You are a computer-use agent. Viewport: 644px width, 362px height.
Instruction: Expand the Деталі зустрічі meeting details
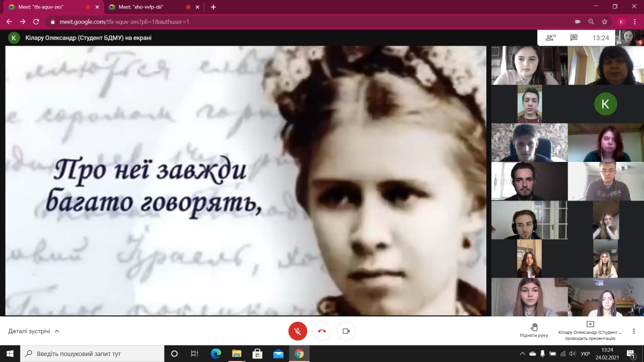click(x=34, y=331)
